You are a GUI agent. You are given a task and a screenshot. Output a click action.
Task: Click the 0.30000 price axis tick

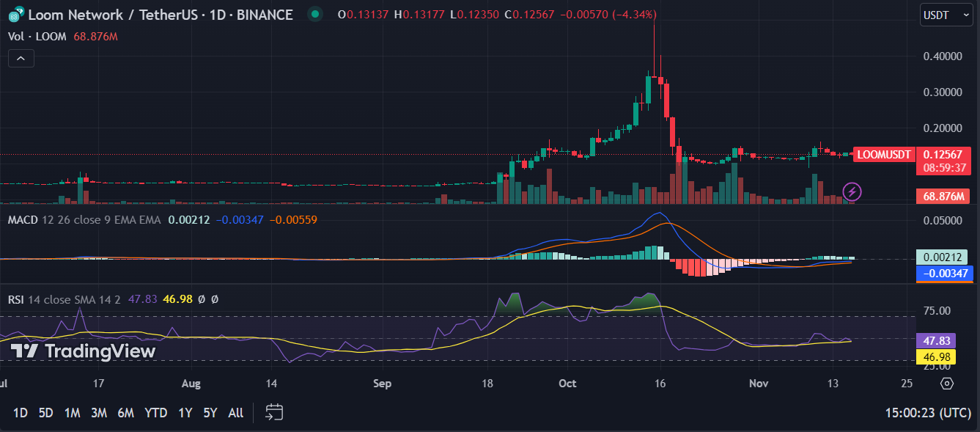click(x=941, y=92)
